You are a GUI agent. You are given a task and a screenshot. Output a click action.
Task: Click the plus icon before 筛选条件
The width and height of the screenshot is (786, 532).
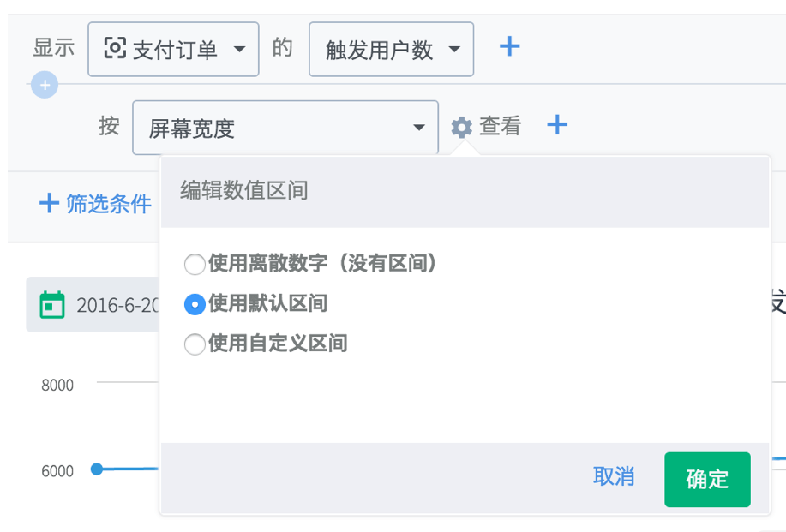pyautogui.click(x=49, y=204)
